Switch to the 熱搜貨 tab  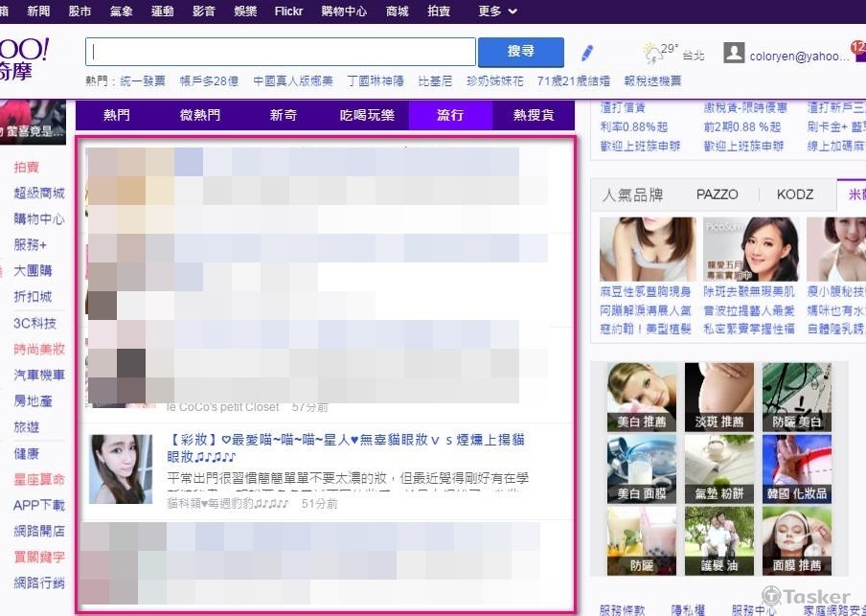pos(535,115)
